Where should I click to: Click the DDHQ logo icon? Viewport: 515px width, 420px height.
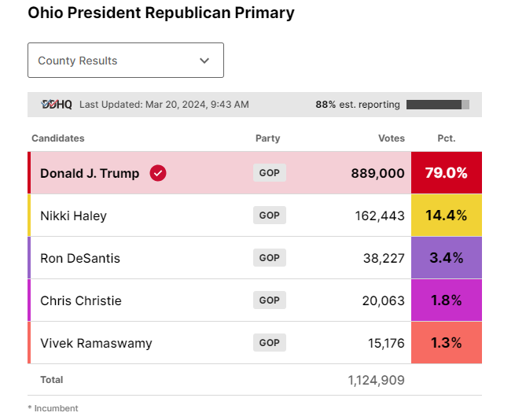[x=56, y=105]
